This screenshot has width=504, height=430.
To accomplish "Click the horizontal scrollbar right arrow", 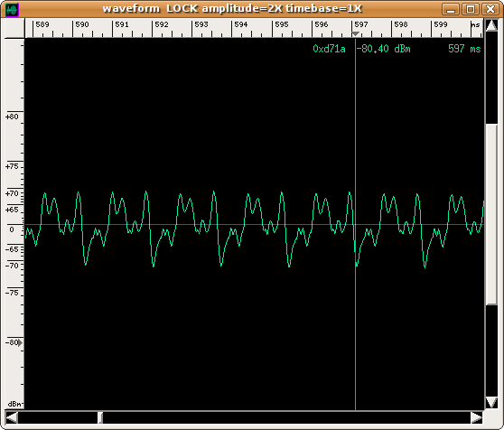I will tap(477, 417).
